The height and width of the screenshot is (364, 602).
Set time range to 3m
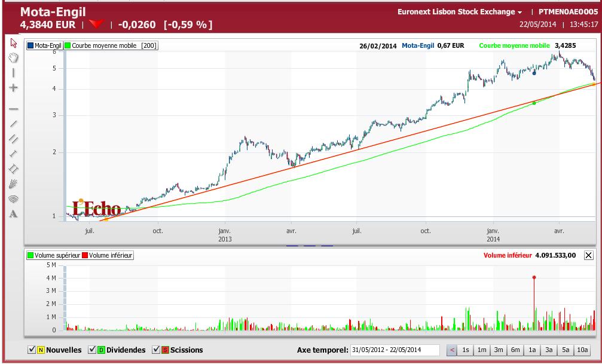(x=499, y=350)
